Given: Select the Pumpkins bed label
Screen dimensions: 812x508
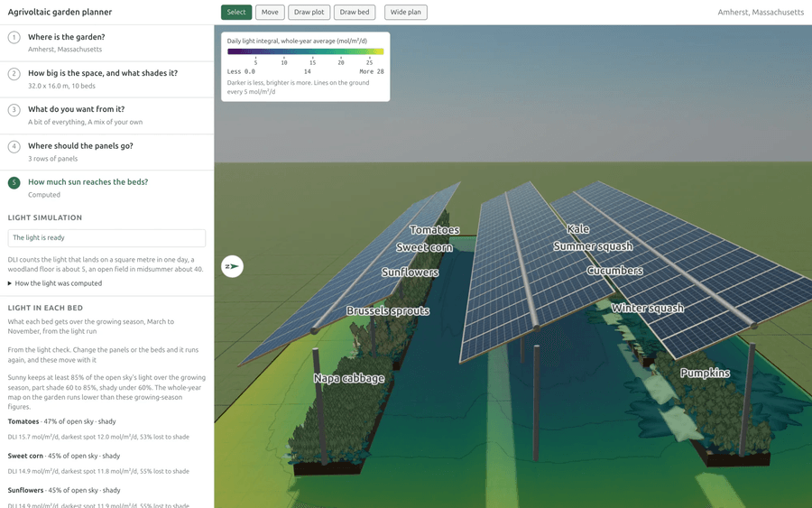Looking at the screenshot, I should click(x=705, y=373).
